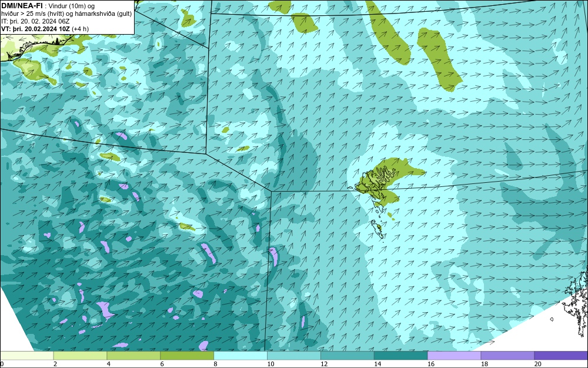Click the 0-2 m/s pale yellow legend swatch

26,356
